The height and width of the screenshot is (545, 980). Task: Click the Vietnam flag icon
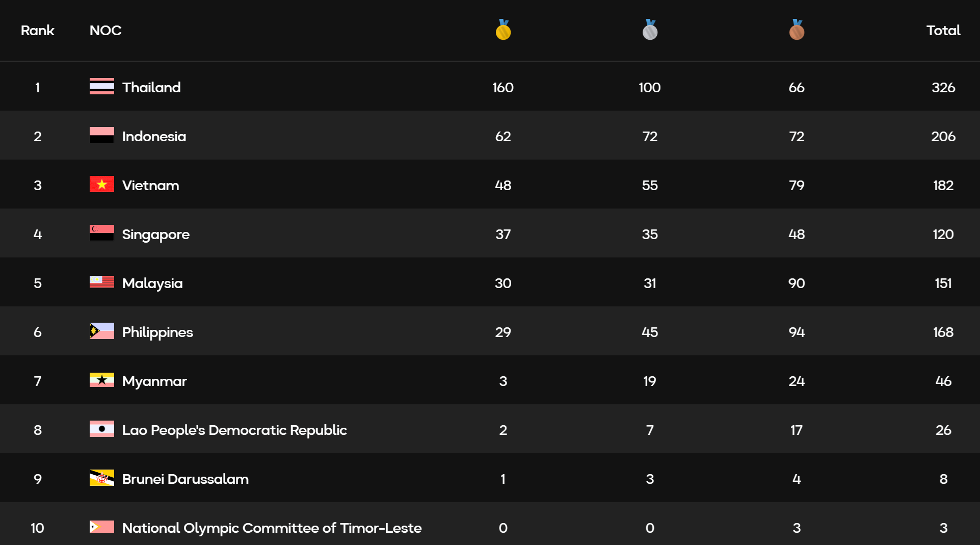pos(102,185)
